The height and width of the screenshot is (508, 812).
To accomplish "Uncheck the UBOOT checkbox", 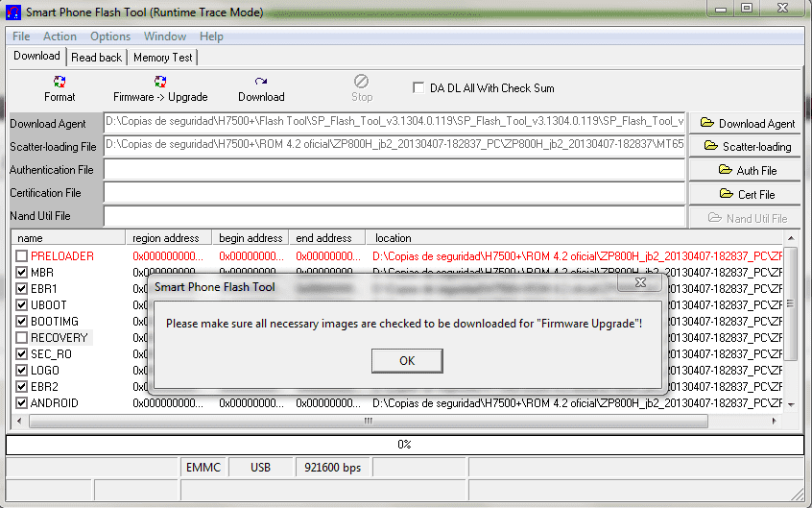I will tap(21, 304).
